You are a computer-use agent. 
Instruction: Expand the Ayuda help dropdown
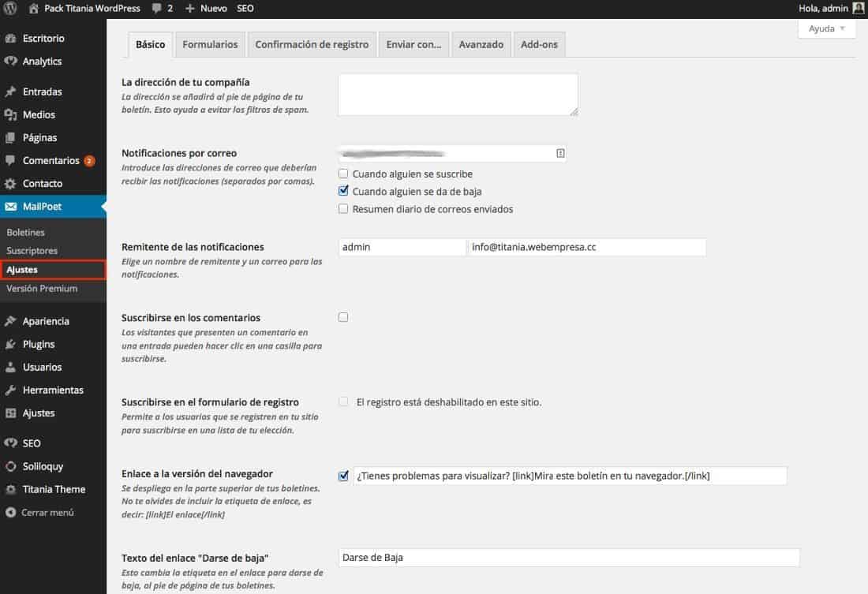[826, 28]
